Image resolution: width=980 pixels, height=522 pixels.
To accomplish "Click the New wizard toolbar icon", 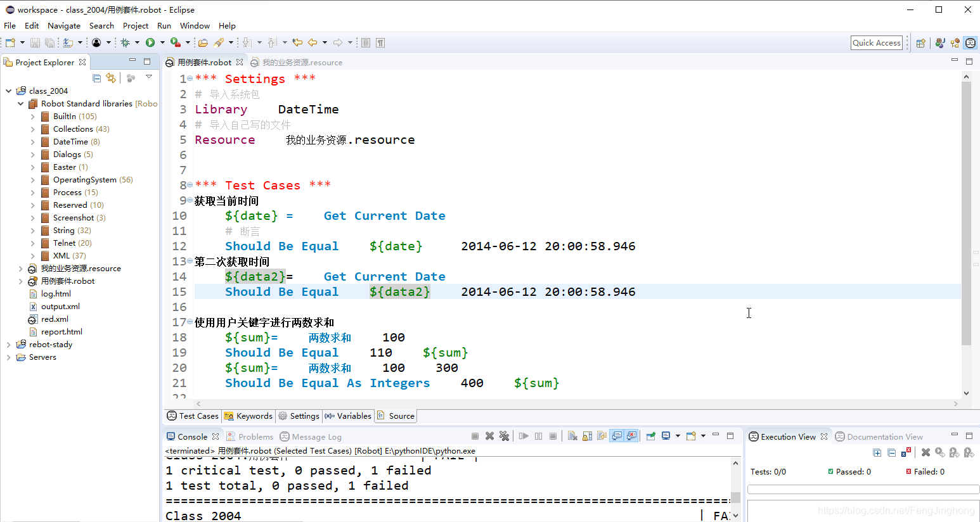I will (10, 43).
